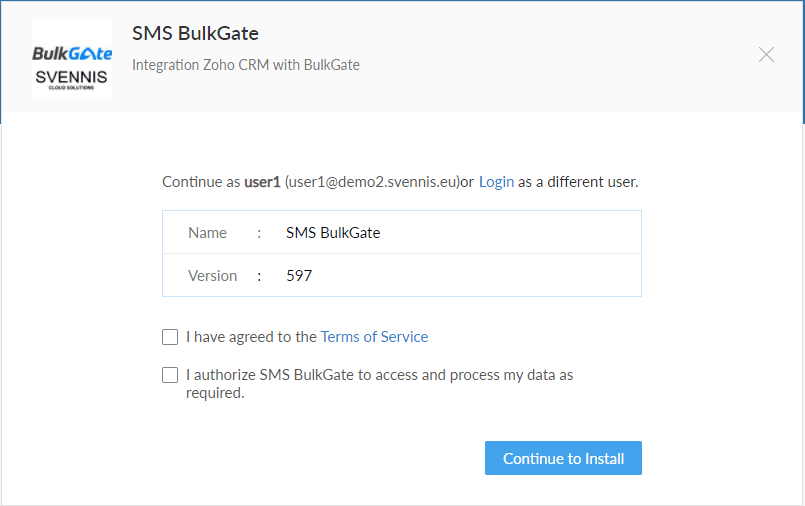Click the 'Continue as' text

coord(201,182)
